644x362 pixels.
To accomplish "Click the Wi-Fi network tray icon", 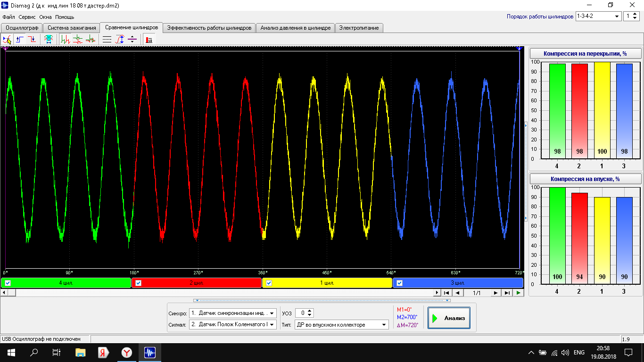I will pos(554,352).
